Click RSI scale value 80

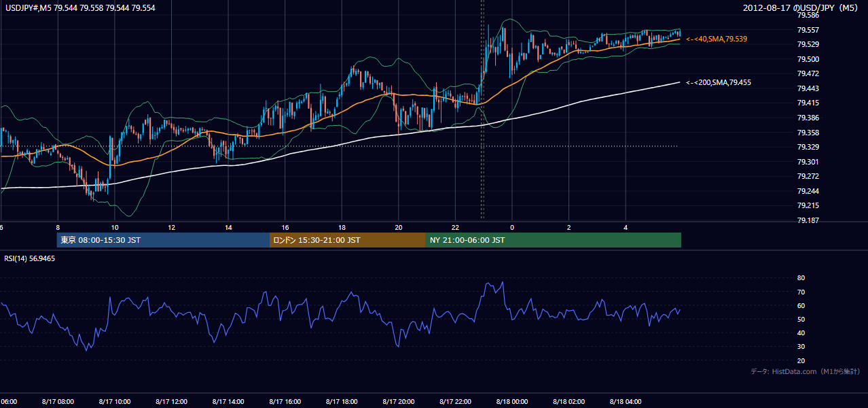801,278
